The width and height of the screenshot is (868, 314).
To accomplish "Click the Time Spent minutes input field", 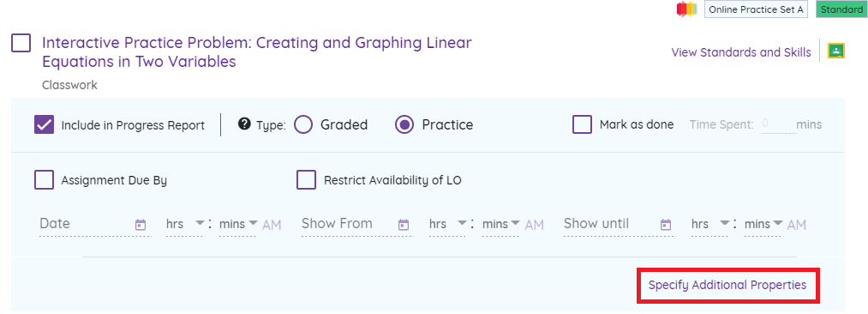I will [x=778, y=124].
